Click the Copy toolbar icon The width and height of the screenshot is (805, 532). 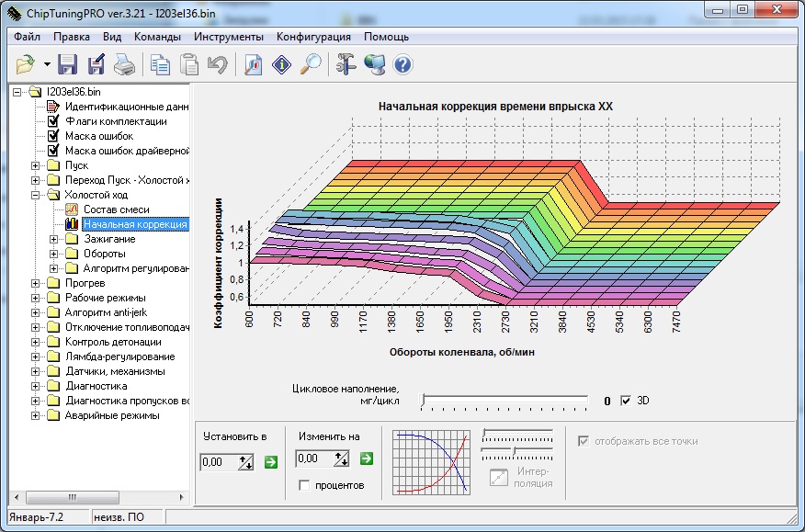(x=161, y=64)
